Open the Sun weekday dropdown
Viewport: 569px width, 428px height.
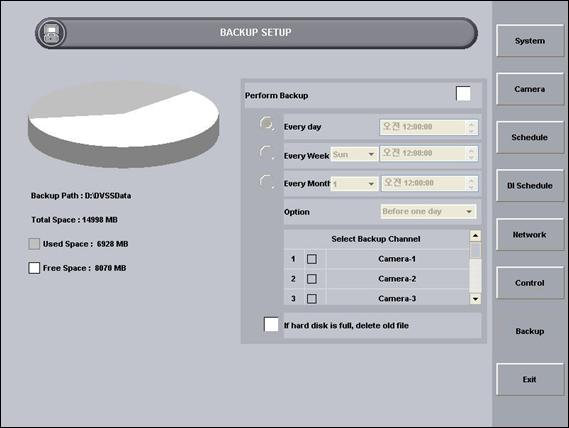click(354, 154)
